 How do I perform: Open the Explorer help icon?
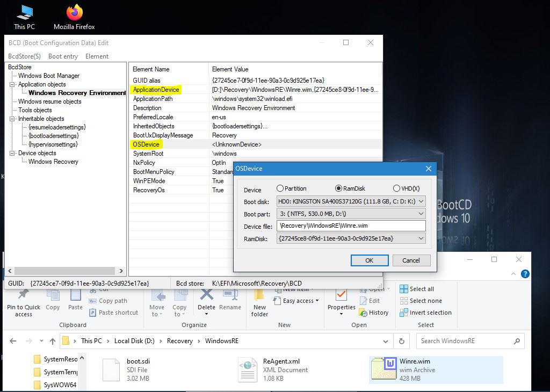click(525, 274)
